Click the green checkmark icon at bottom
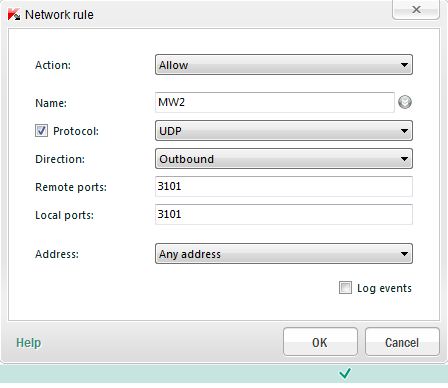This screenshot has width=448, height=388. [x=345, y=373]
